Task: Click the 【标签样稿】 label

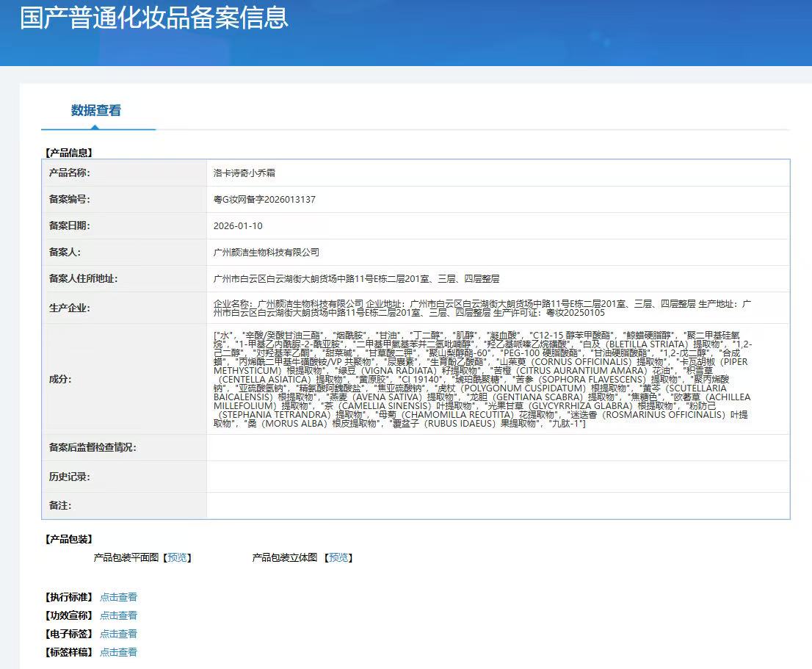Action: point(69,652)
